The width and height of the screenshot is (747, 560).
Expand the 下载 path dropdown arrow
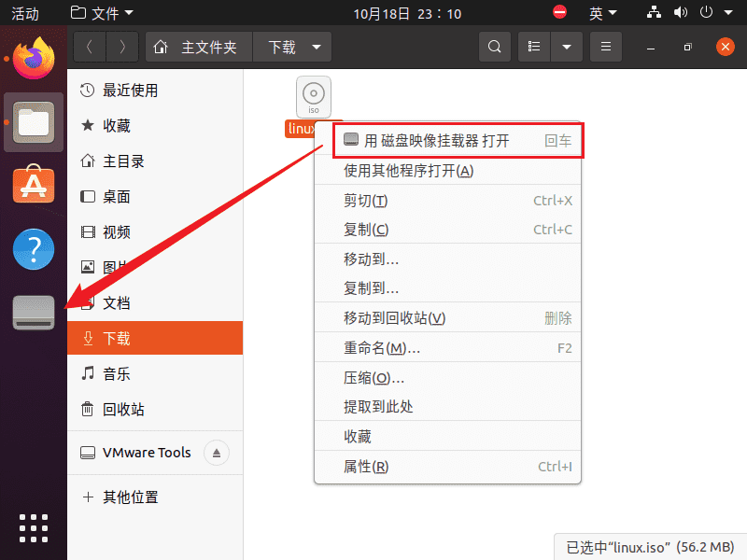point(317,47)
